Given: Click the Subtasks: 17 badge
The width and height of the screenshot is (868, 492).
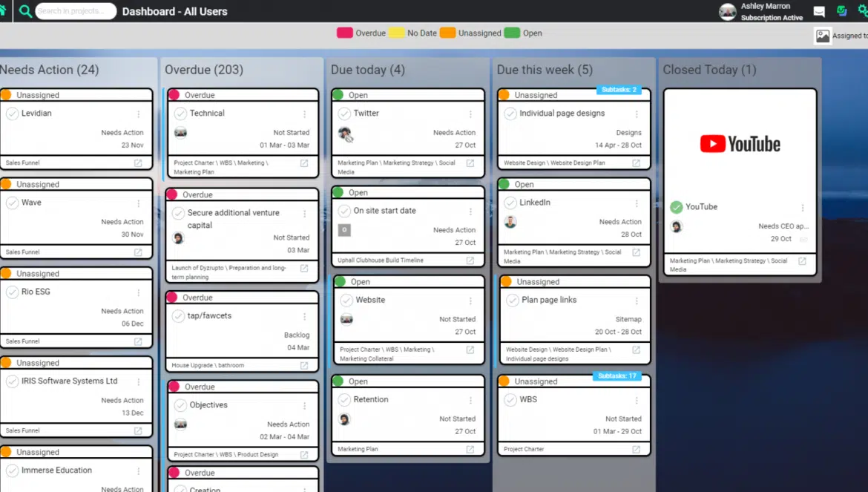Looking at the screenshot, I should coord(617,376).
